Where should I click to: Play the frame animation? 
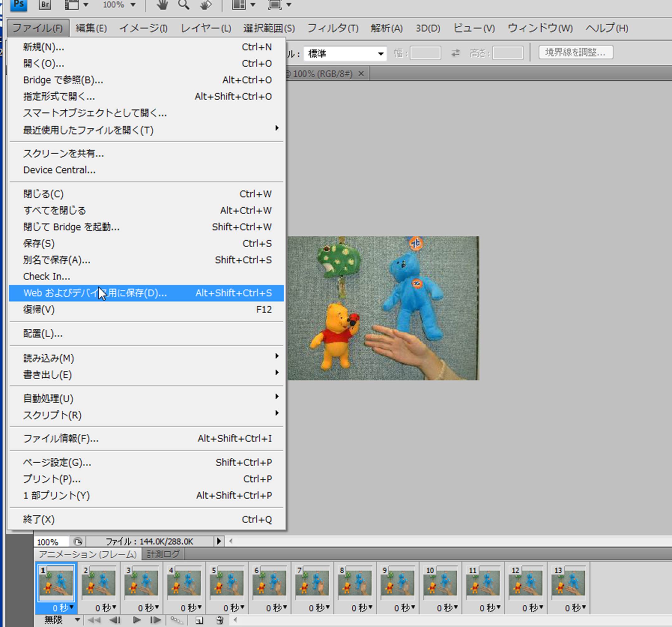click(137, 620)
